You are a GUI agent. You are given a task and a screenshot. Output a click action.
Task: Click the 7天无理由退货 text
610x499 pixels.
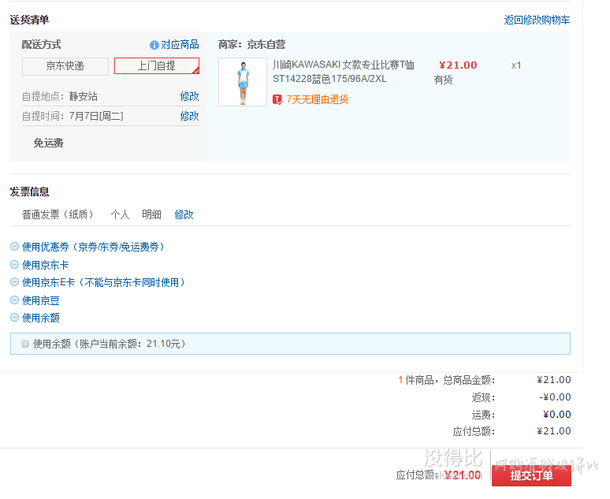coord(318,99)
